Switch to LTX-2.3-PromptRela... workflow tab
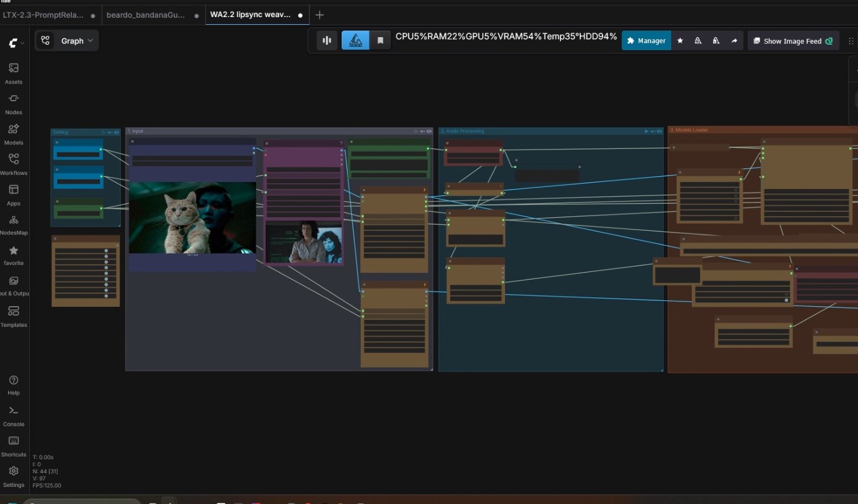The width and height of the screenshot is (858, 504). click(x=49, y=15)
